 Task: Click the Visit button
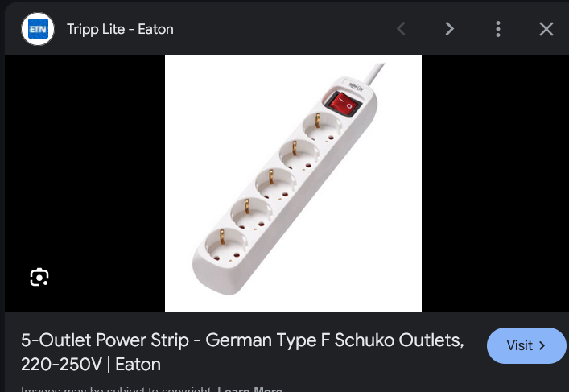(x=526, y=345)
